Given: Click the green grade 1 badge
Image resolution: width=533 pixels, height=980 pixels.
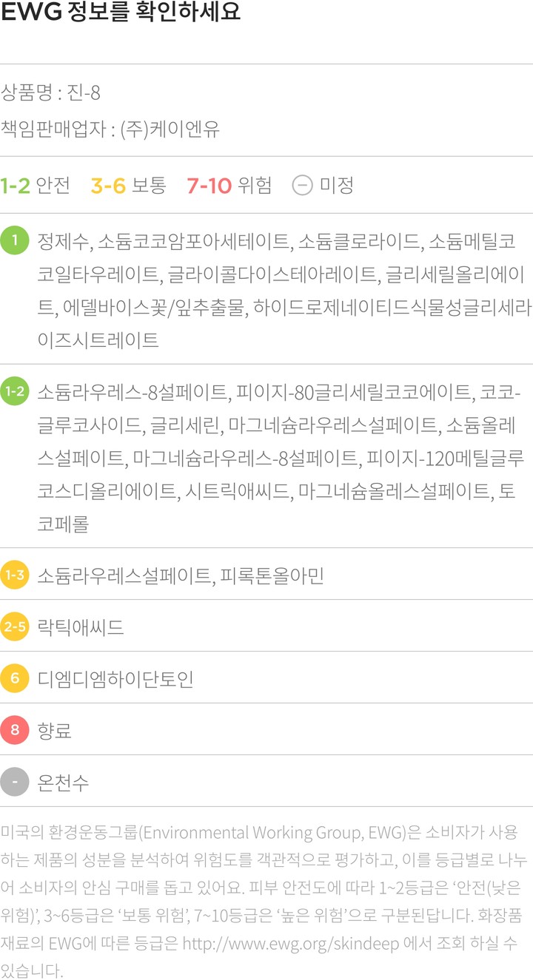Looking at the screenshot, I should pyautogui.click(x=15, y=241).
